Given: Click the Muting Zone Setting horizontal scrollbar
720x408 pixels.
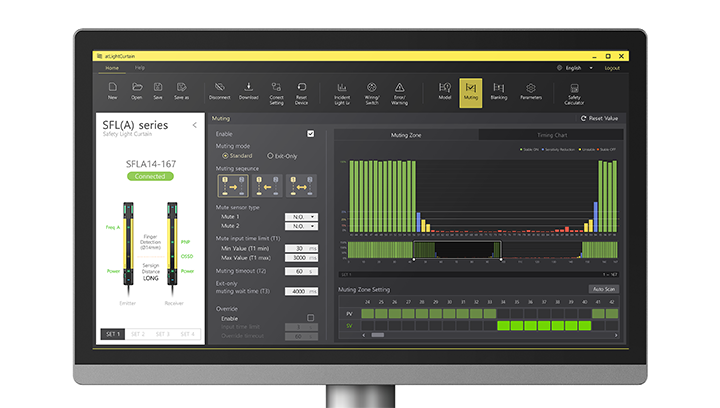Looking at the screenshot, I should pyautogui.click(x=378, y=335).
